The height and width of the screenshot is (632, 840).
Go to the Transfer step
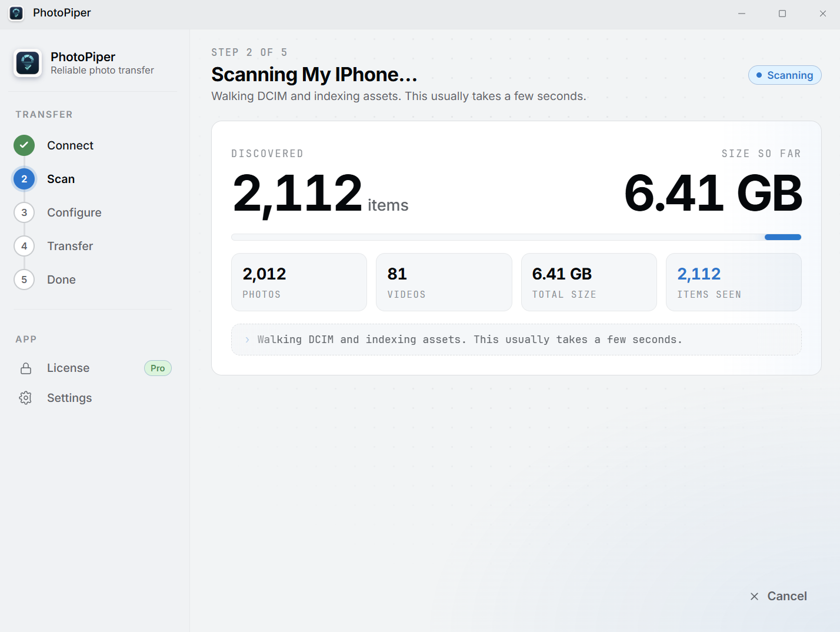(70, 246)
